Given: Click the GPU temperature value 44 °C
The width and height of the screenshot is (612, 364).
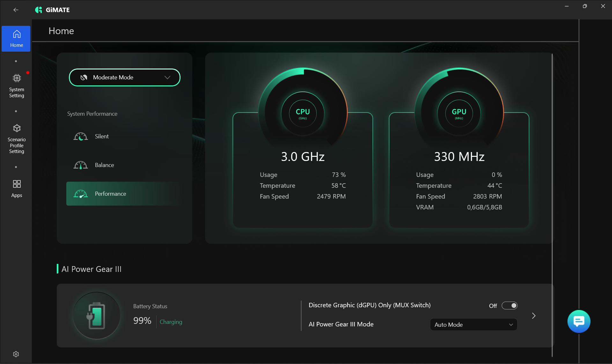Looking at the screenshot, I should (x=495, y=186).
